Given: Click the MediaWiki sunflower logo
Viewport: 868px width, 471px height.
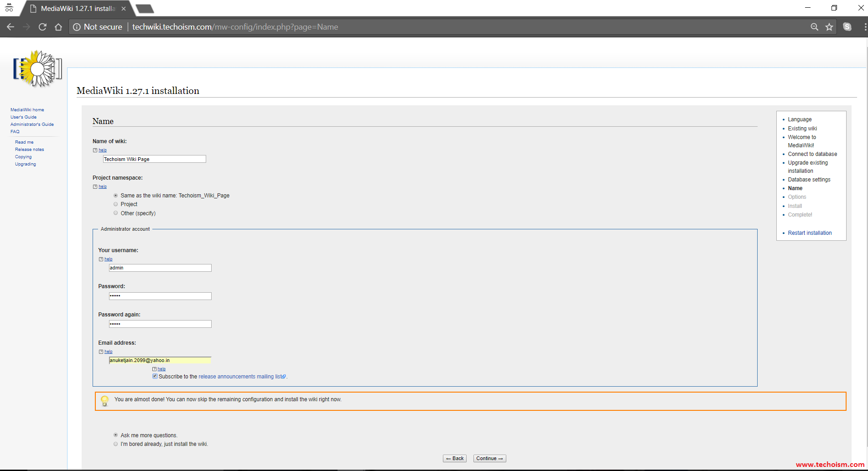Looking at the screenshot, I should pos(37,68).
